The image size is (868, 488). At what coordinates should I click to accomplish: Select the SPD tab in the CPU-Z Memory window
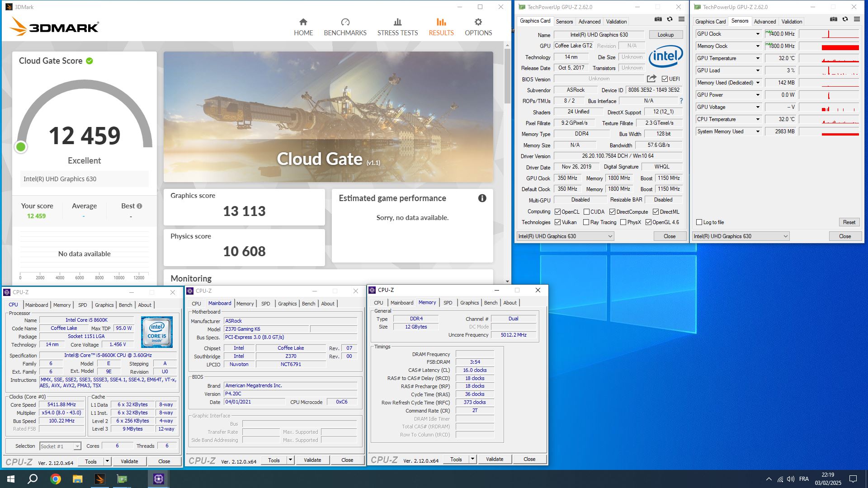(448, 303)
